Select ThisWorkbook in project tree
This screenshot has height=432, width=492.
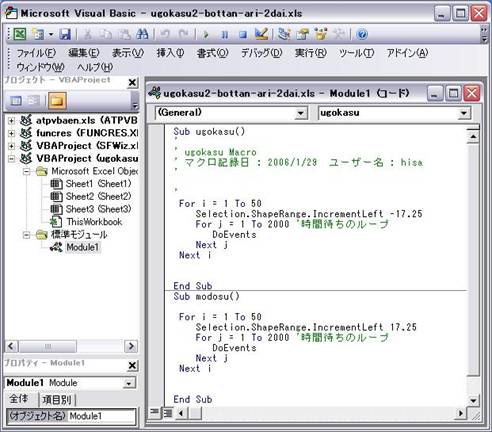pyautogui.click(x=86, y=222)
